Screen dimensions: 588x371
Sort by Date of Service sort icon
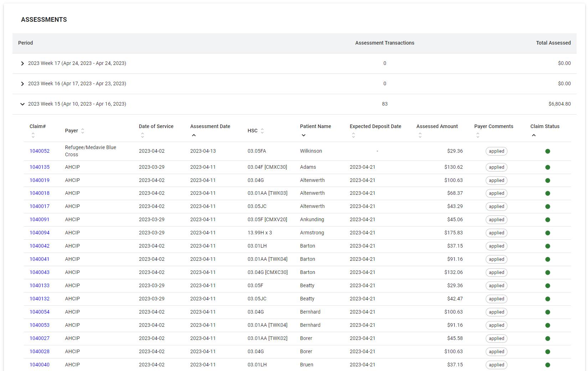pos(143,135)
